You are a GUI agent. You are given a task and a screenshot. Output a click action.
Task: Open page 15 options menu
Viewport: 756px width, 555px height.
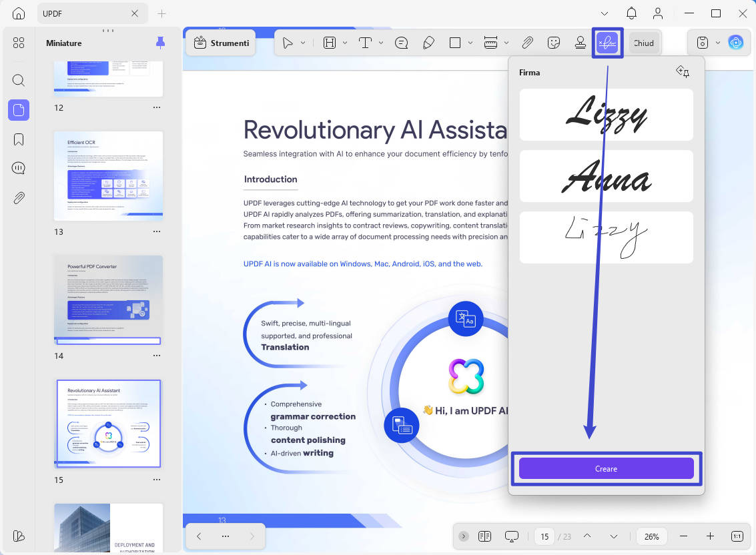157,480
